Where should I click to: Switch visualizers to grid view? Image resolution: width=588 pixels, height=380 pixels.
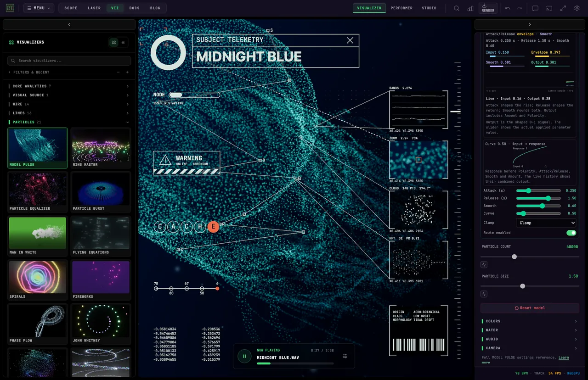coord(114,42)
